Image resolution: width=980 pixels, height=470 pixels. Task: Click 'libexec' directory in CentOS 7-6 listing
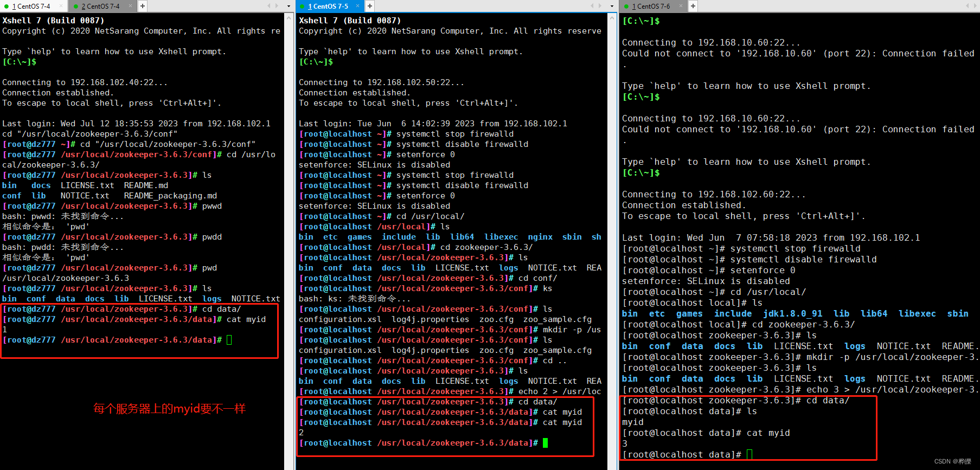(917, 313)
